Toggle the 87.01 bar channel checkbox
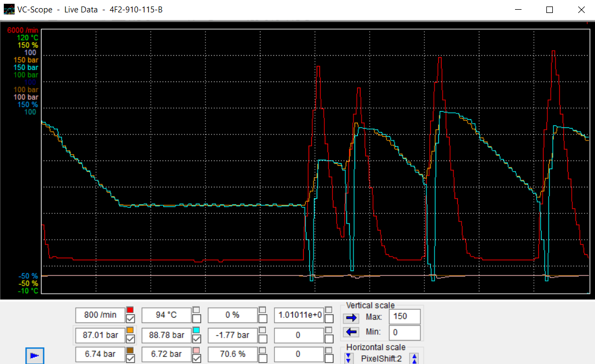 click(130, 339)
